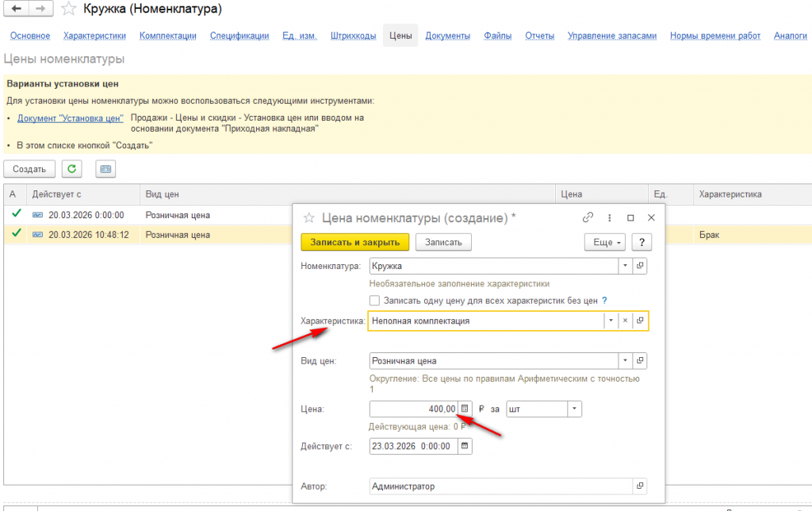Add Кружка to favorites with star icon
812x511 pixels.
point(69,9)
